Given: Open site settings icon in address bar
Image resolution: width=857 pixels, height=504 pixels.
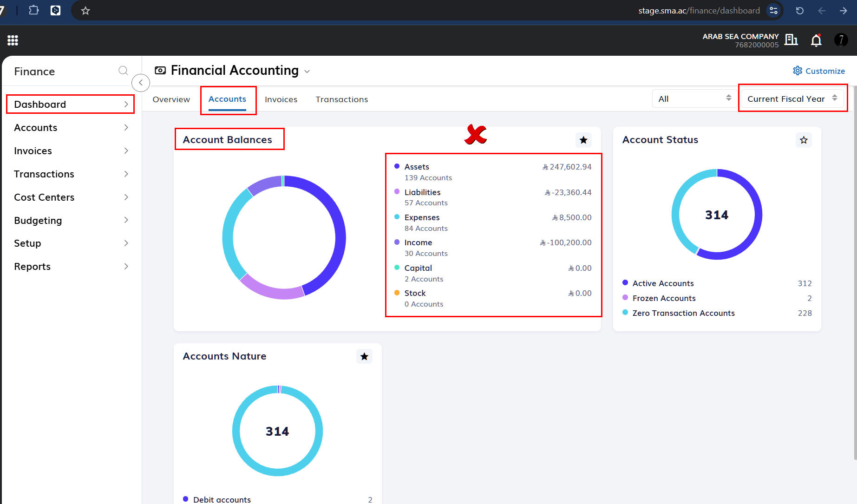Looking at the screenshot, I should pos(774,11).
